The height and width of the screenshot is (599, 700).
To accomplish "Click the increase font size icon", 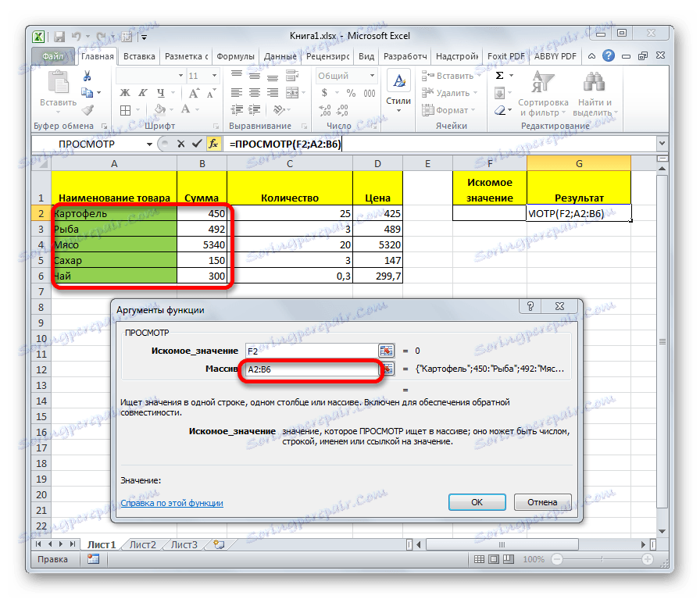I will (194, 93).
